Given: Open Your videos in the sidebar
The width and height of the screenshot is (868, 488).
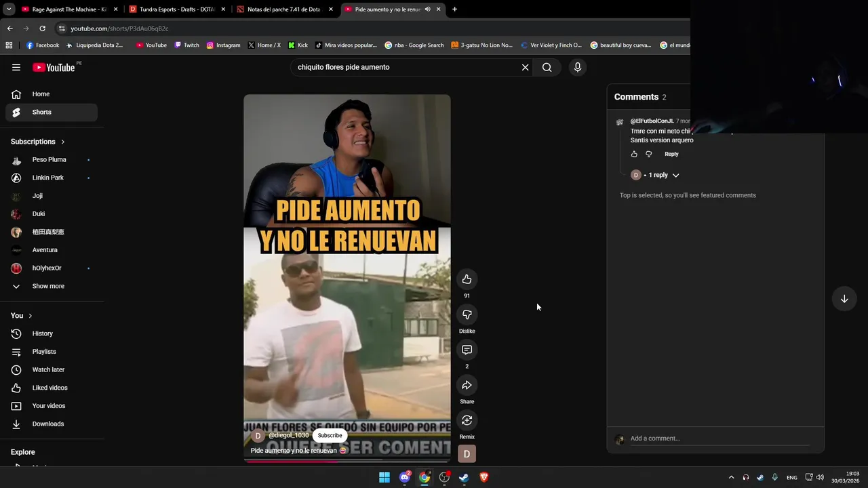Looking at the screenshot, I should [52, 406].
